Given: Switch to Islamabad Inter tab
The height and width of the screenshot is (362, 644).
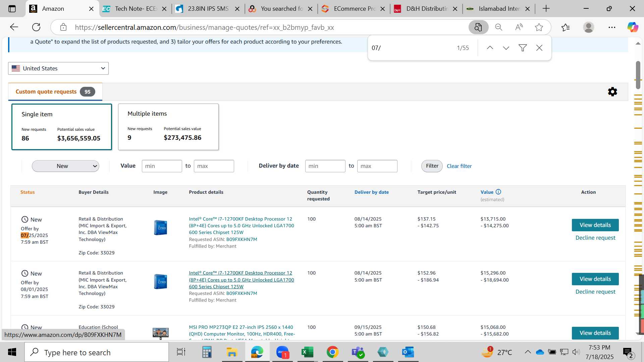Looking at the screenshot, I should pyautogui.click(x=499, y=9).
